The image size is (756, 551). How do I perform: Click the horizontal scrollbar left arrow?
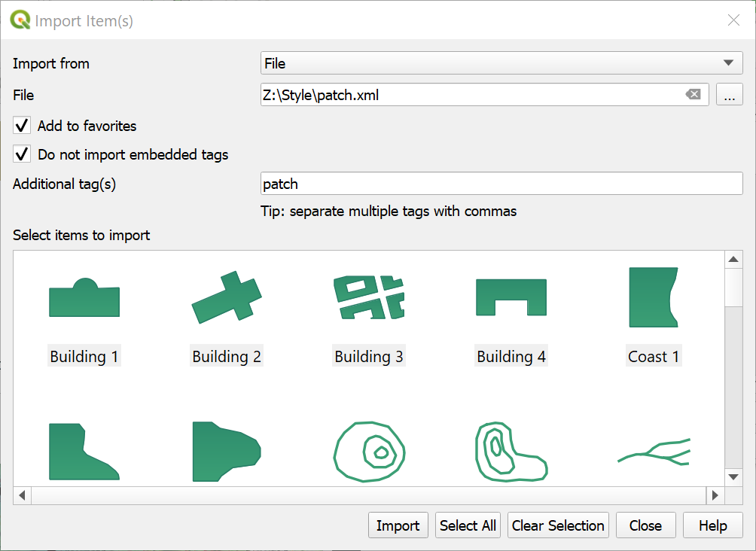pos(22,495)
